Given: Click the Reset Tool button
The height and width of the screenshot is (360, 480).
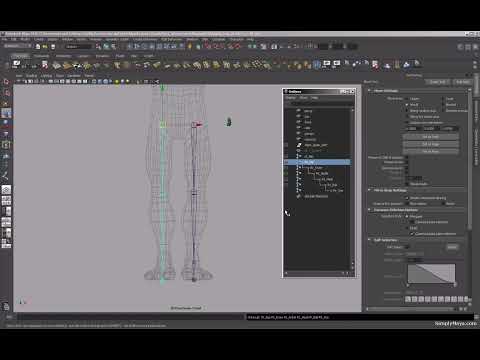Looking at the screenshot, I should [438, 82].
